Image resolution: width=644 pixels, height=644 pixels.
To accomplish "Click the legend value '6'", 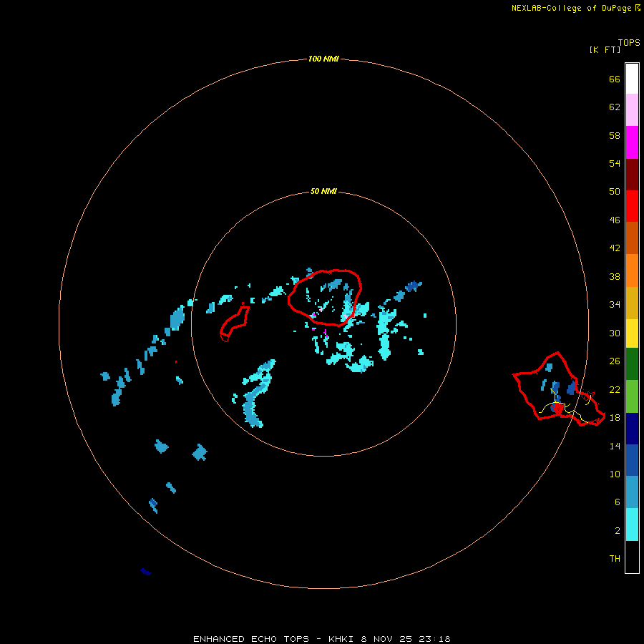I will coord(618,502).
